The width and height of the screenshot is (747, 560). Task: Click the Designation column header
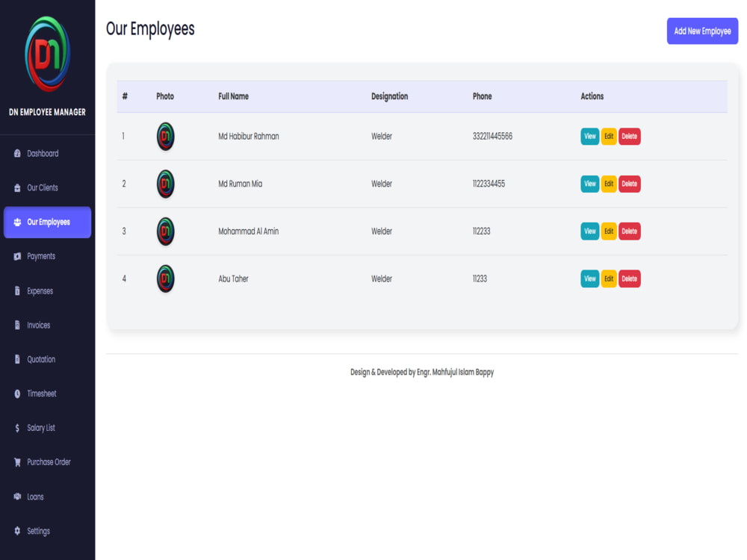coord(390,96)
